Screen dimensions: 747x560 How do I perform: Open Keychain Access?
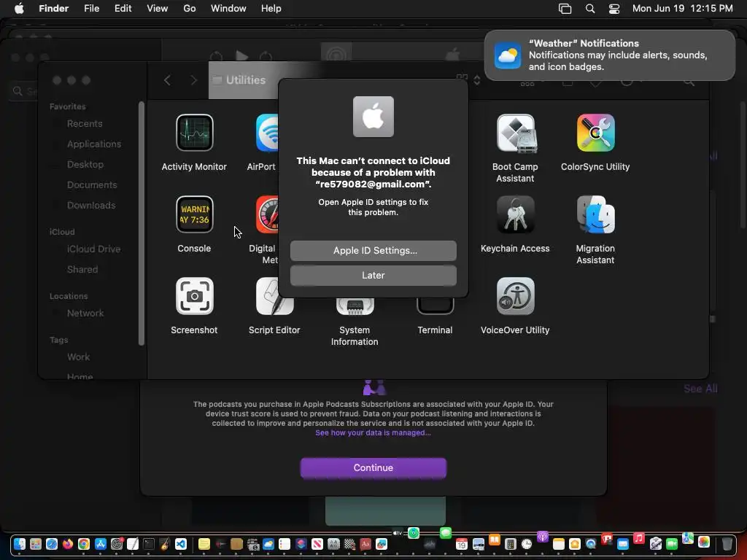coord(516,214)
